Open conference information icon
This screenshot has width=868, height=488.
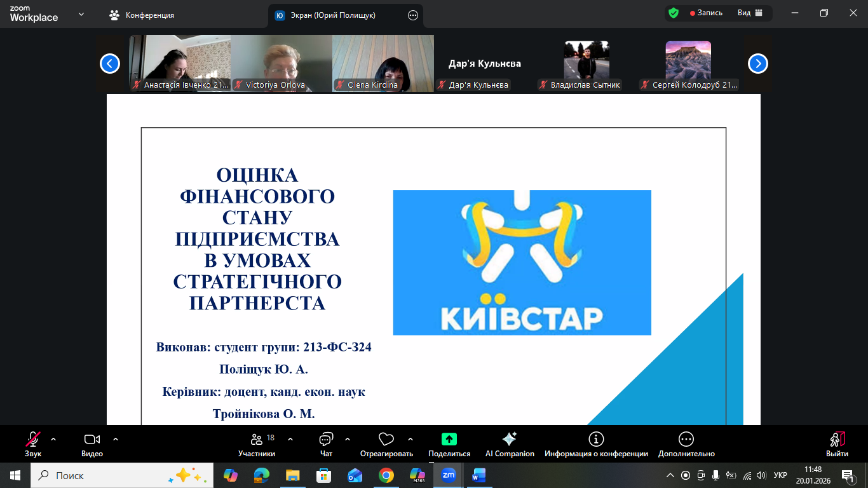coord(596,439)
